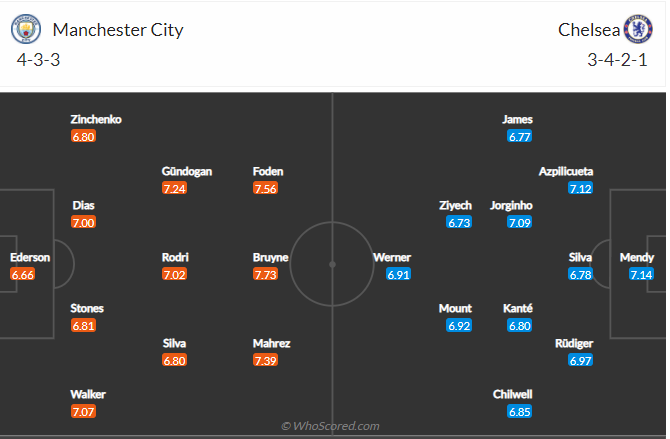Open Rüdiger's player name
The width and height of the screenshot is (670, 439).
coord(573,343)
